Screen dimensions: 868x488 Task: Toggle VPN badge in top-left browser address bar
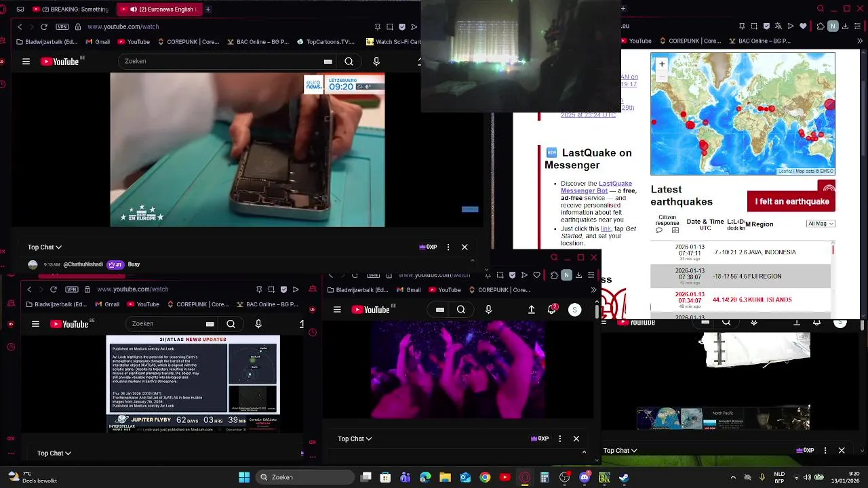(x=62, y=26)
